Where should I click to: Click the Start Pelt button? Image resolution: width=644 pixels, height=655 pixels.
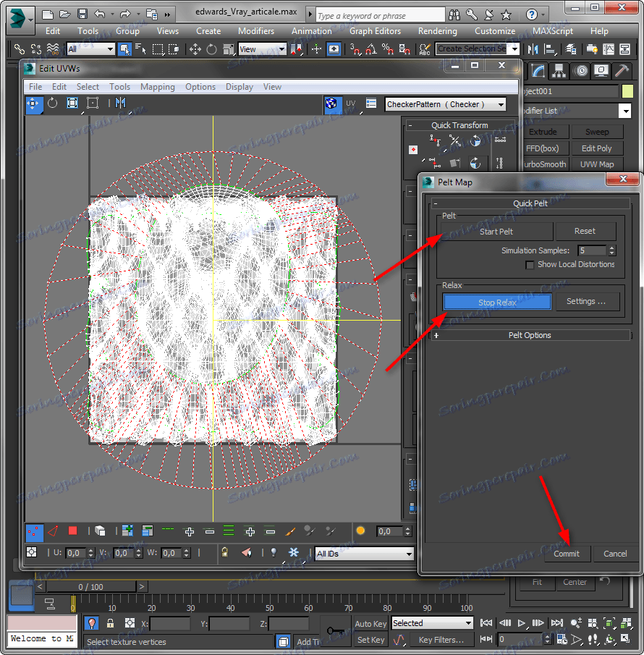pos(496,232)
